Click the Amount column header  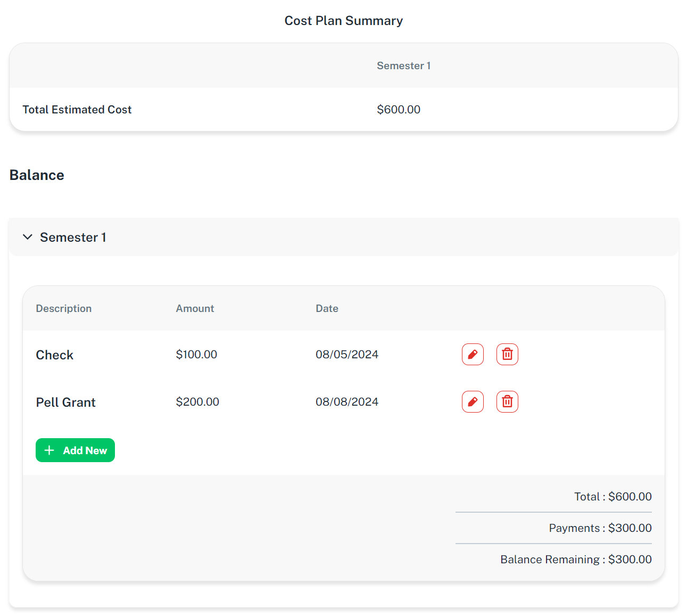[195, 309]
